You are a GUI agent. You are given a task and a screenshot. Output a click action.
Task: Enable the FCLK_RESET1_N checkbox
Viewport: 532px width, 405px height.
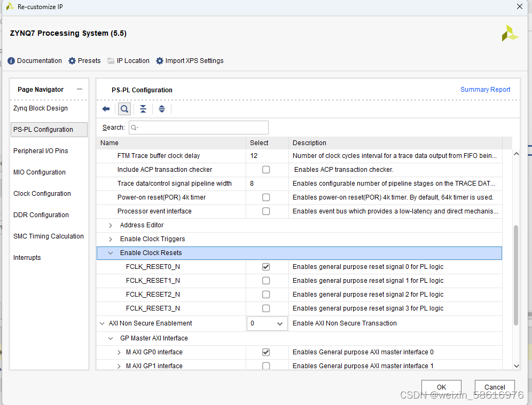click(x=266, y=281)
